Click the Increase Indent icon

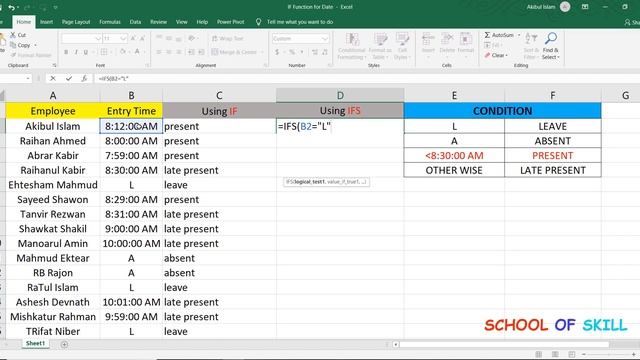[x=201, y=52]
